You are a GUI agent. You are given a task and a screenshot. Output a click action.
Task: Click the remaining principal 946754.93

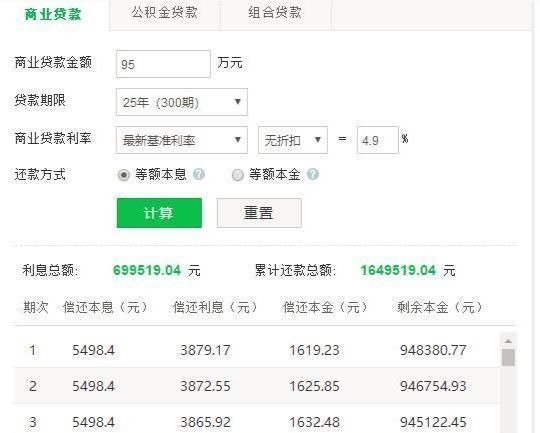click(433, 386)
